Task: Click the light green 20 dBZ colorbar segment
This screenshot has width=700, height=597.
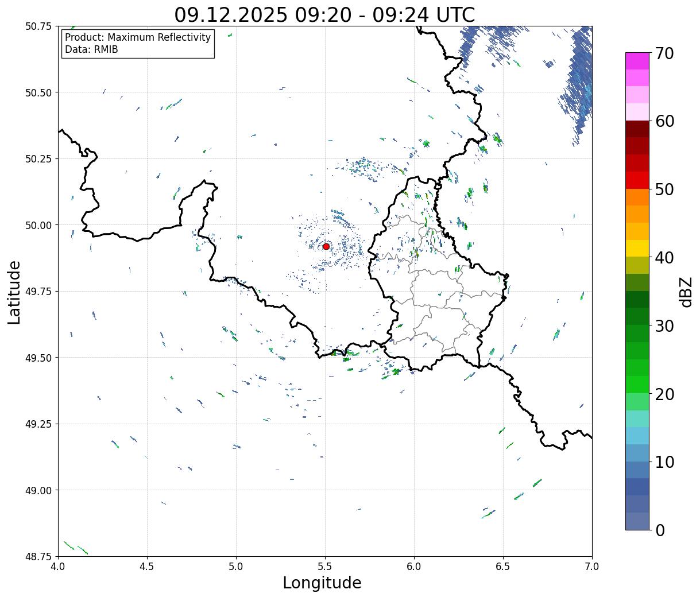Action: point(637,402)
